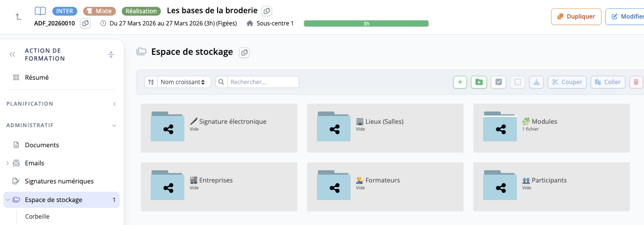Screen dimensions: 644x225
Task: Open the Nom croissant sort dropdown
Action: (x=184, y=82)
